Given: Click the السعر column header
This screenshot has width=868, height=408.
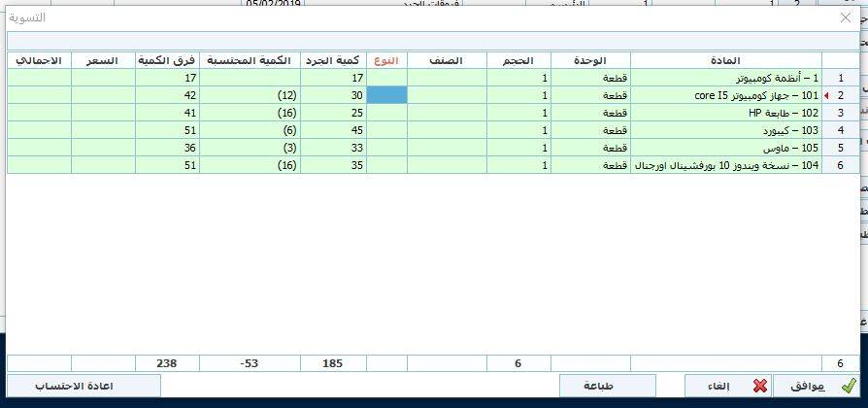Looking at the screenshot, I should point(103,60).
